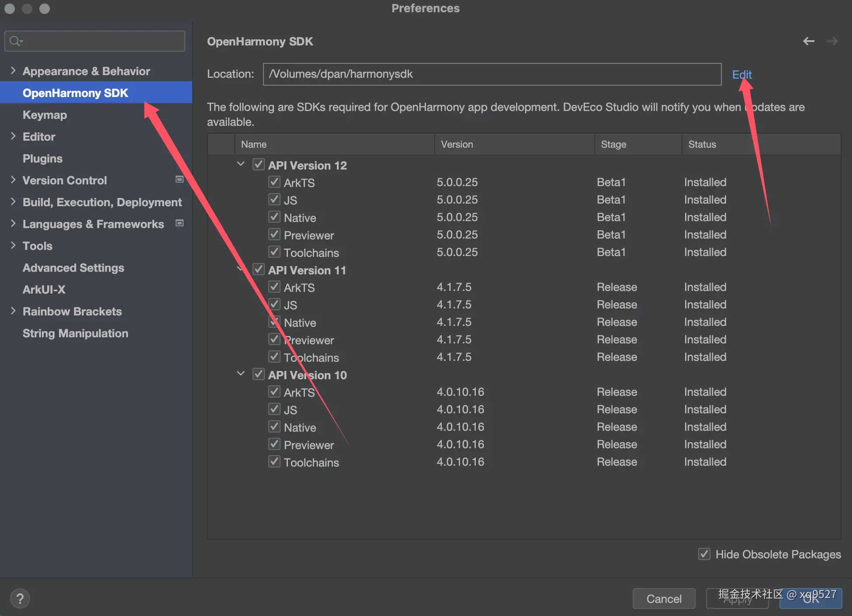Click the SDK location path field

pyautogui.click(x=492, y=74)
